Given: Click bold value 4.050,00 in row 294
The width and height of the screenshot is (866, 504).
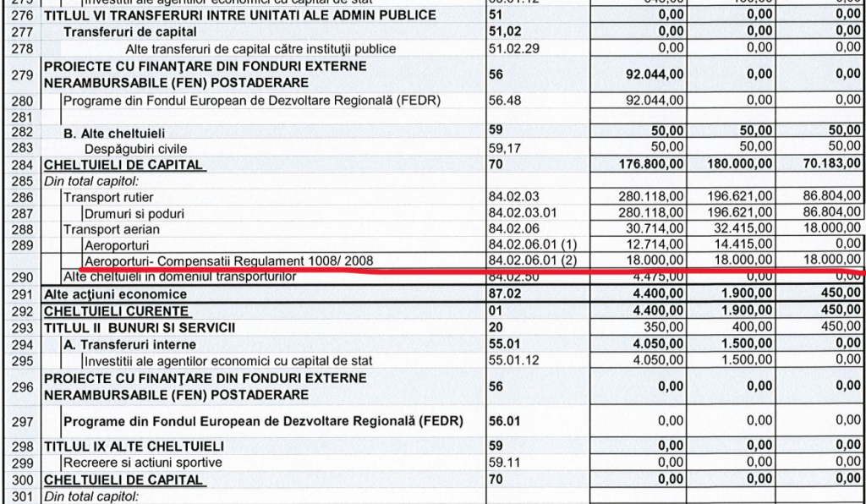Looking at the screenshot, I should 658,343.
